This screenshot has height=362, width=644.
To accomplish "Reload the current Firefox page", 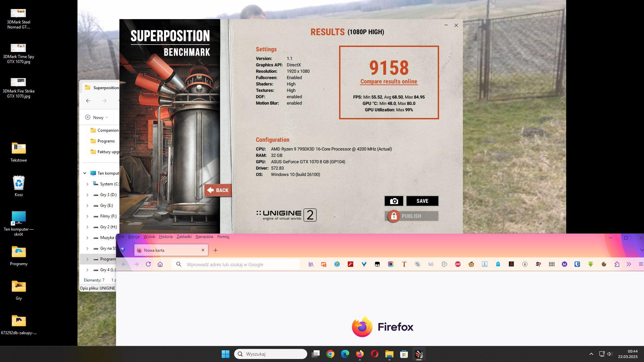I will [148, 264].
